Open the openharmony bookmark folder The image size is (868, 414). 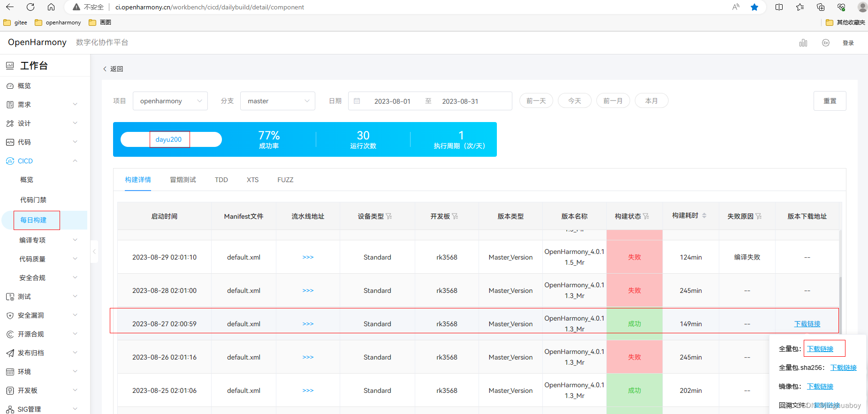point(58,23)
